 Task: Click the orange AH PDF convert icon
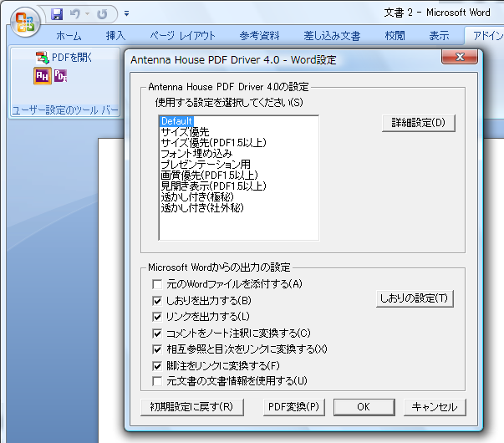coord(43,76)
